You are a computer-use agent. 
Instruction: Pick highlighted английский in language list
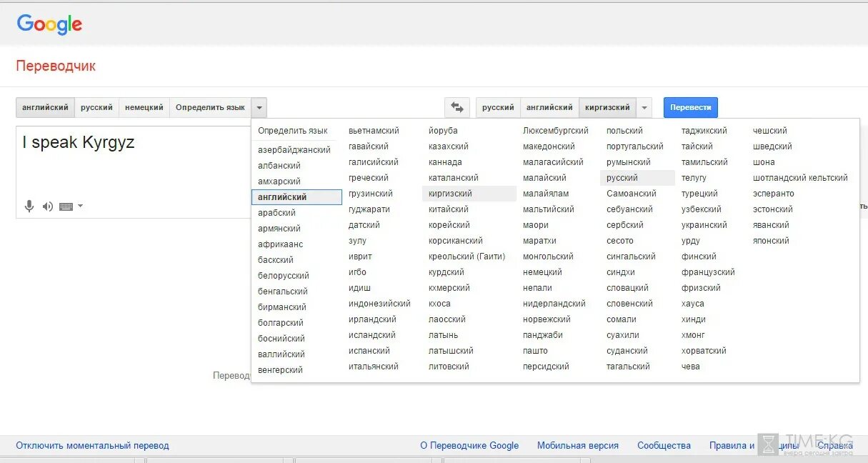click(297, 197)
